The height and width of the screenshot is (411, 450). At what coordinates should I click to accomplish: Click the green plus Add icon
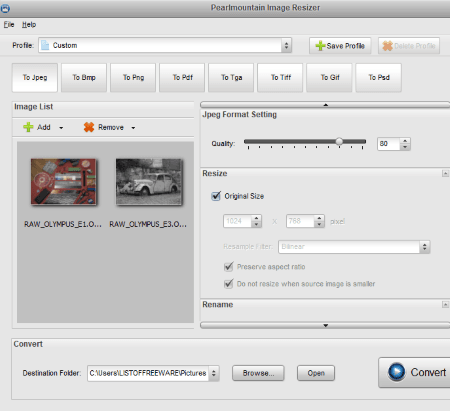(x=28, y=127)
